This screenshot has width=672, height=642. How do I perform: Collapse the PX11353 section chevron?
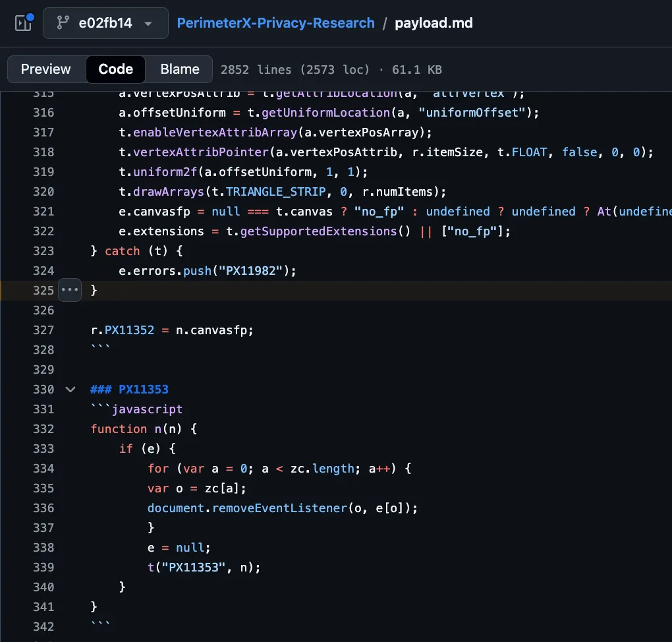(70, 390)
